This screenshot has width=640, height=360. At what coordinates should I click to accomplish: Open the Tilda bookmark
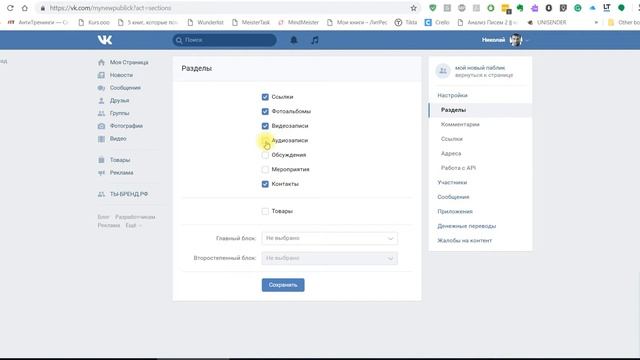coord(406,22)
